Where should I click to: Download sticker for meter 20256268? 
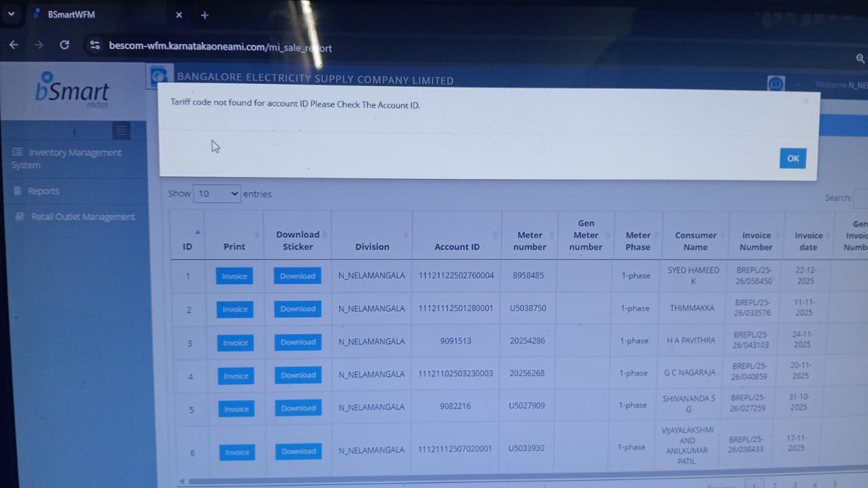coord(298,375)
